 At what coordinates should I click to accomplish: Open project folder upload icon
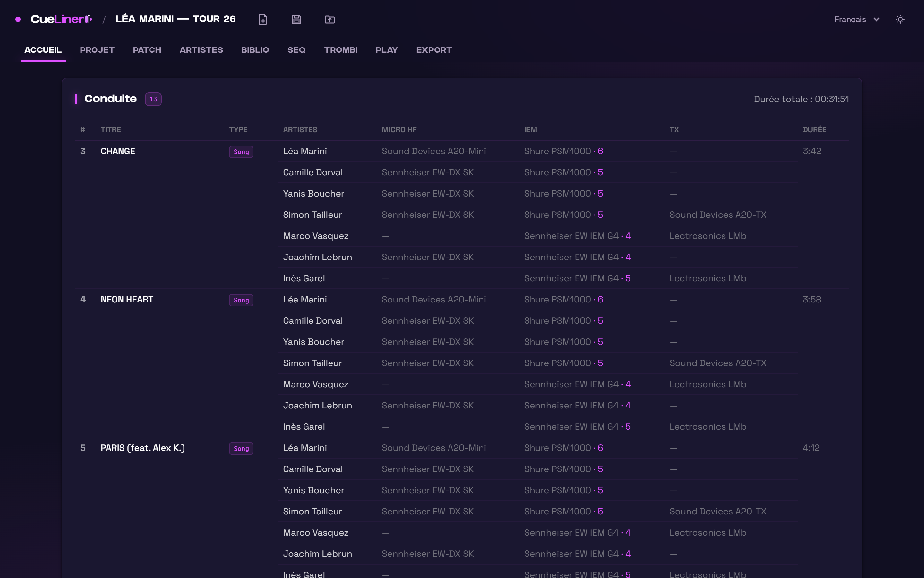point(329,19)
